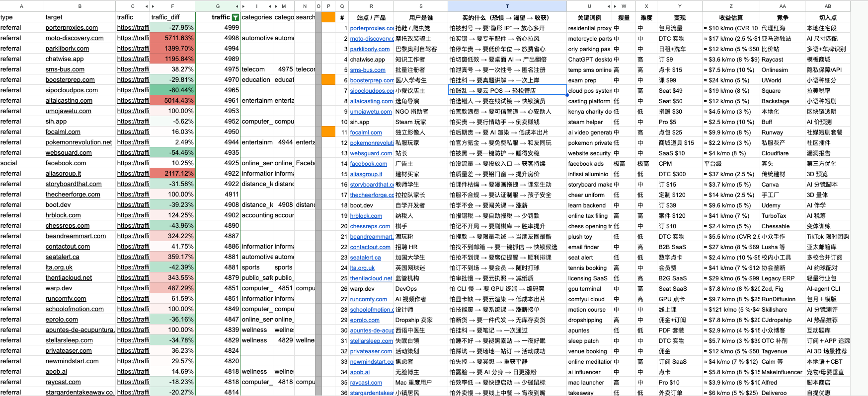Screen dimensions: 868x396
Task: Select column Z by its header letter
Action: tap(731, 6)
